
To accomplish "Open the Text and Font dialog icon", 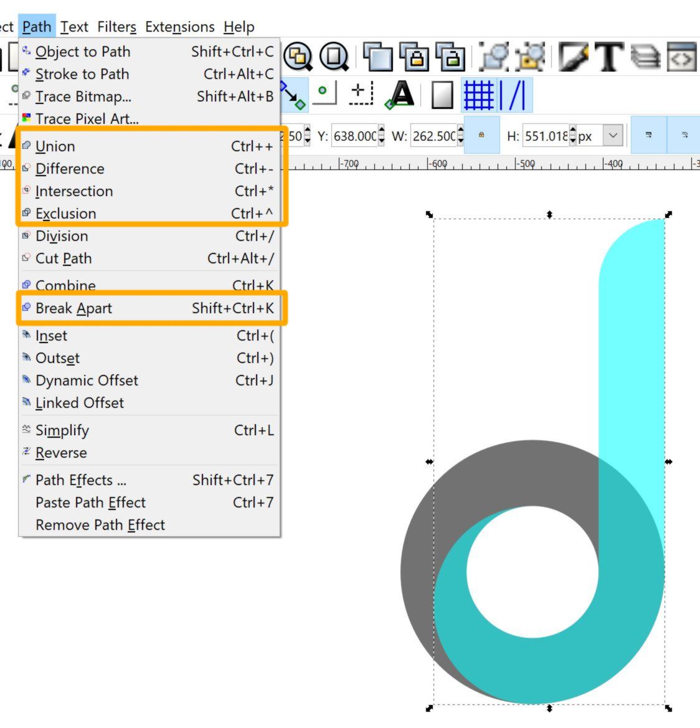I will point(609,57).
